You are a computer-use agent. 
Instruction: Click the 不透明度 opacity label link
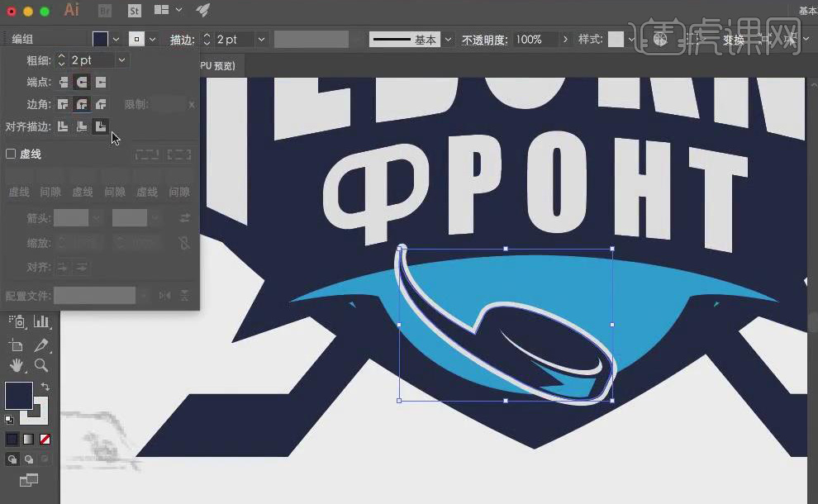485,40
